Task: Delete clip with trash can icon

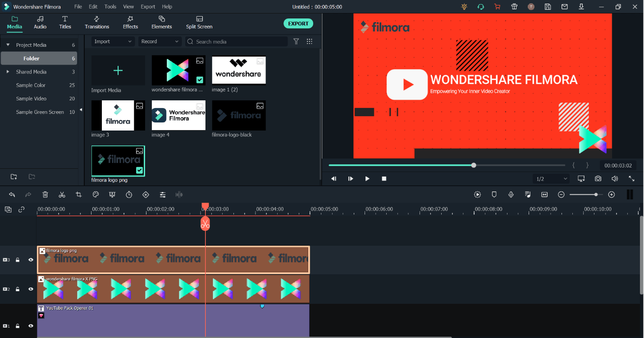Action: [45, 194]
